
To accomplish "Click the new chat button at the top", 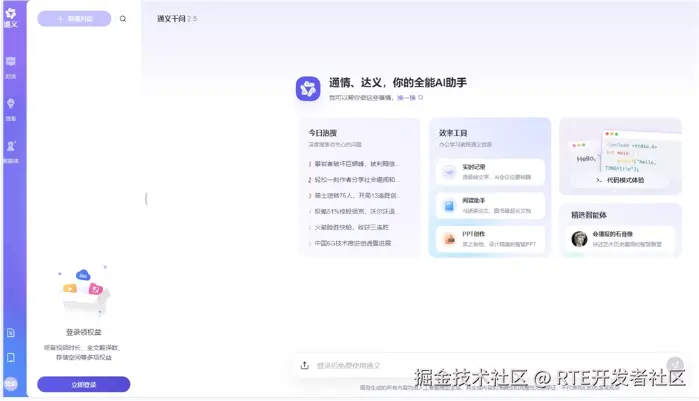I will point(74,19).
